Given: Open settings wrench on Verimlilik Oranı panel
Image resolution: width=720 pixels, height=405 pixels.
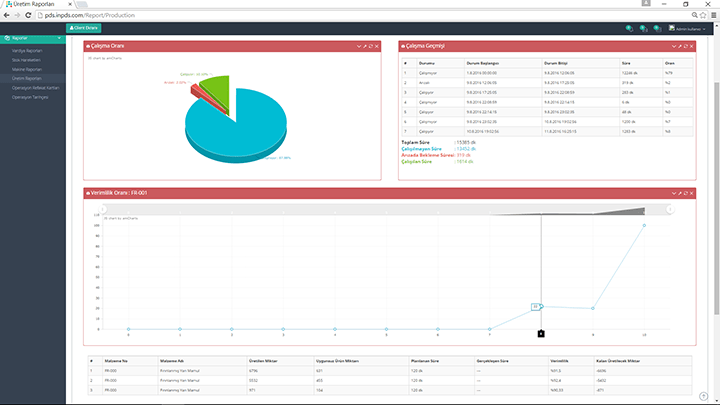Looking at the screenshot, I should [680, 193].
